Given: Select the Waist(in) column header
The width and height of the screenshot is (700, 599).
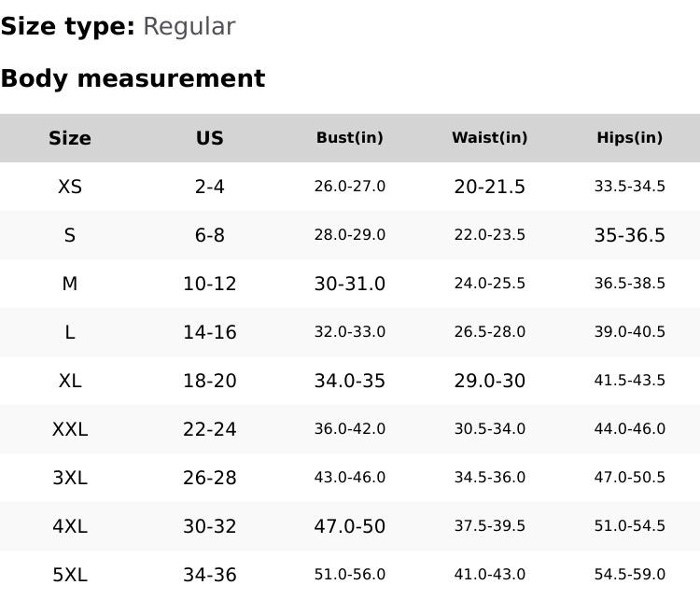Looking at the screenshot, I should 490,138.
